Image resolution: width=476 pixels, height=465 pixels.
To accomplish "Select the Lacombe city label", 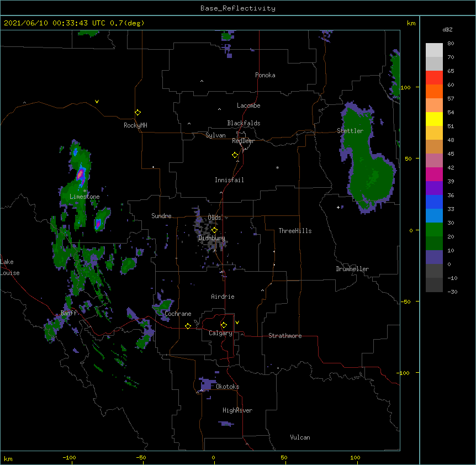I will coord(248,105).
